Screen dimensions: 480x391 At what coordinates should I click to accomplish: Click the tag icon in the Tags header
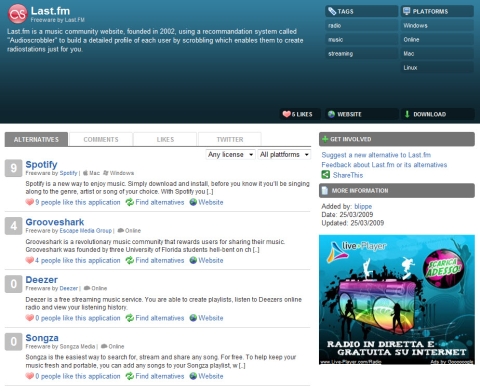332,11
